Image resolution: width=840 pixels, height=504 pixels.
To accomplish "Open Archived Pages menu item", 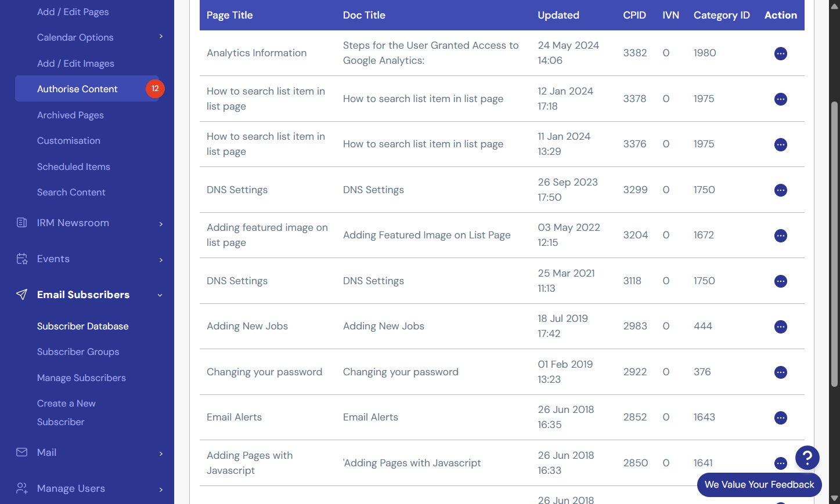I will (70, 115).
